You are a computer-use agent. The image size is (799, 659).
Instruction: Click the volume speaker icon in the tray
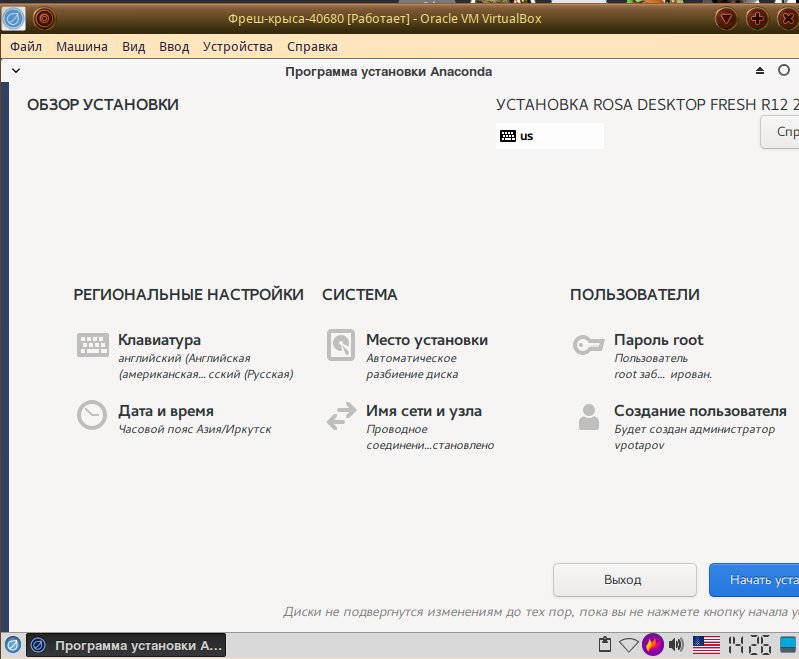click(x=676, y=645)
